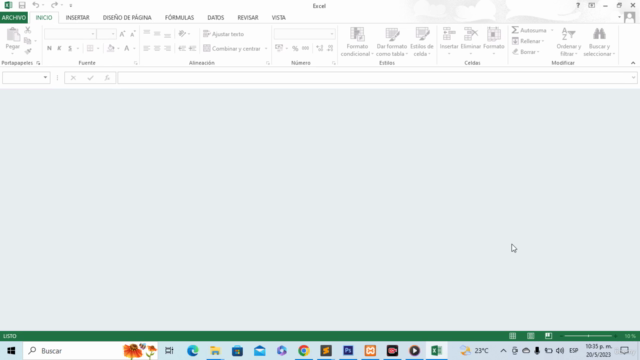Click Ajustar texto
This screenshot has width=640, height=360.
pyautogui.click(x=224, y=34)
